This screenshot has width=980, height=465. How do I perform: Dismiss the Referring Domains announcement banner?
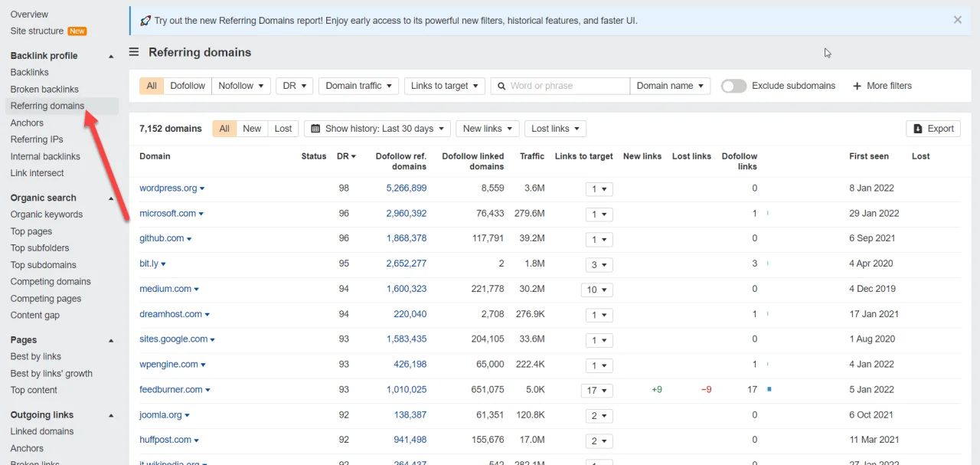(x=957, y=19)
